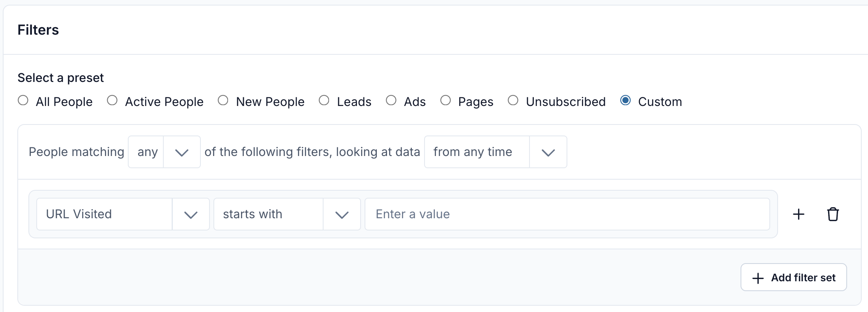The height and width of the screenshot is (312, 868).
Task: Open the 'starts with' operator dropdown
Action: click(287, 214)
